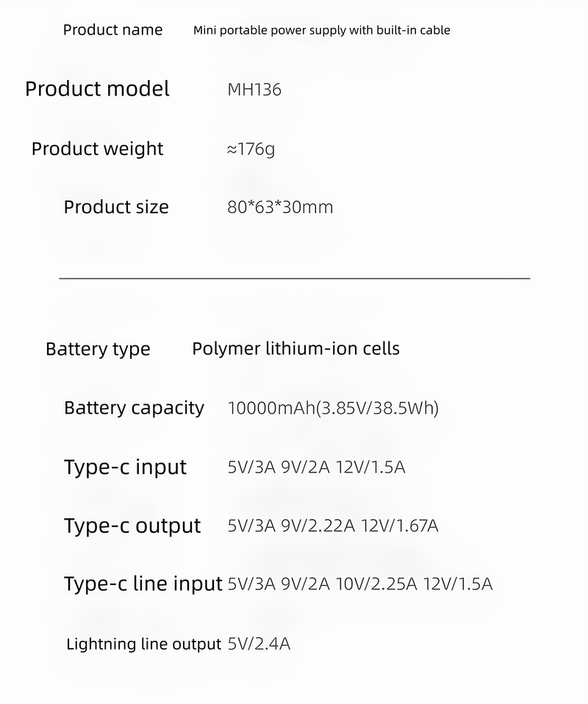This screenshot has width=588, height=704.
Task: Select the value containing 10V/2.25A
Action: pos(360,585)
